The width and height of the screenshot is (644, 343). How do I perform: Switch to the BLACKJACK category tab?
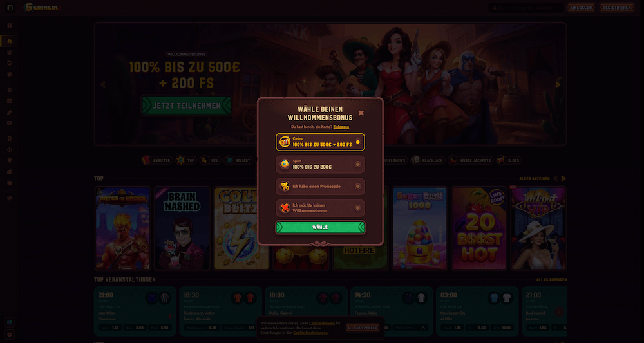[x=428, y=160]
